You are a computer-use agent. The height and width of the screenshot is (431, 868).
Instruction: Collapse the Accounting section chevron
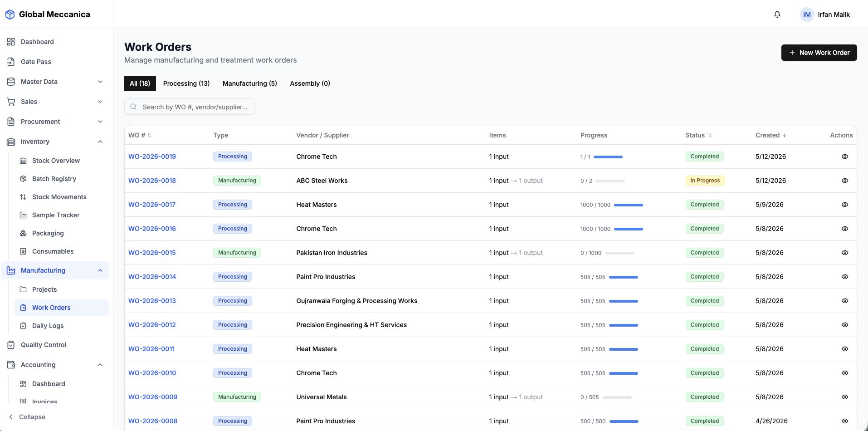pos(100,365)
